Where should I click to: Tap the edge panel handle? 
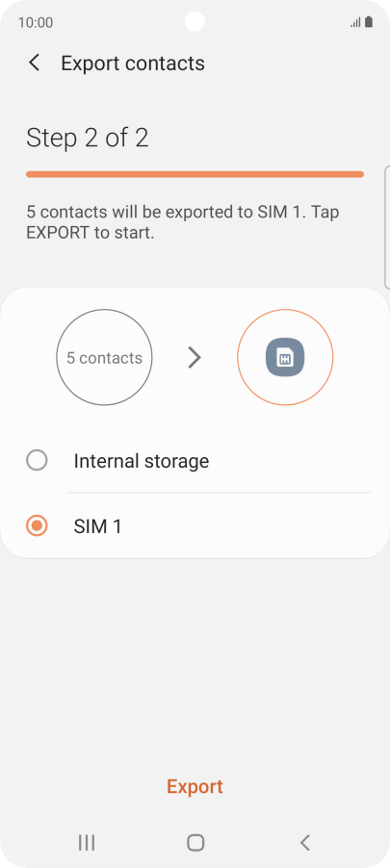tap(387, 227)
